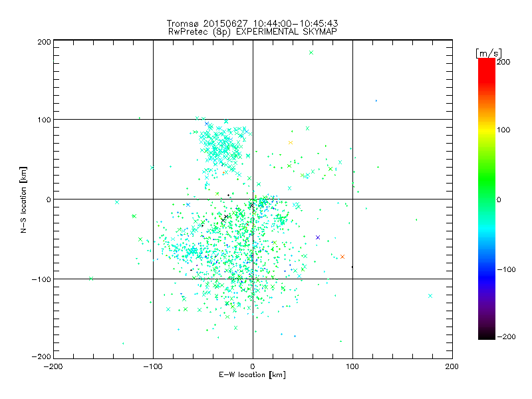Click the colorbar label "-100"
532x399 pixels.
coord(506,269)
